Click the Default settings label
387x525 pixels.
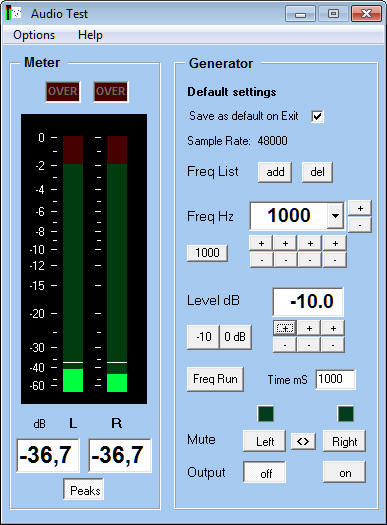point(232,92)
